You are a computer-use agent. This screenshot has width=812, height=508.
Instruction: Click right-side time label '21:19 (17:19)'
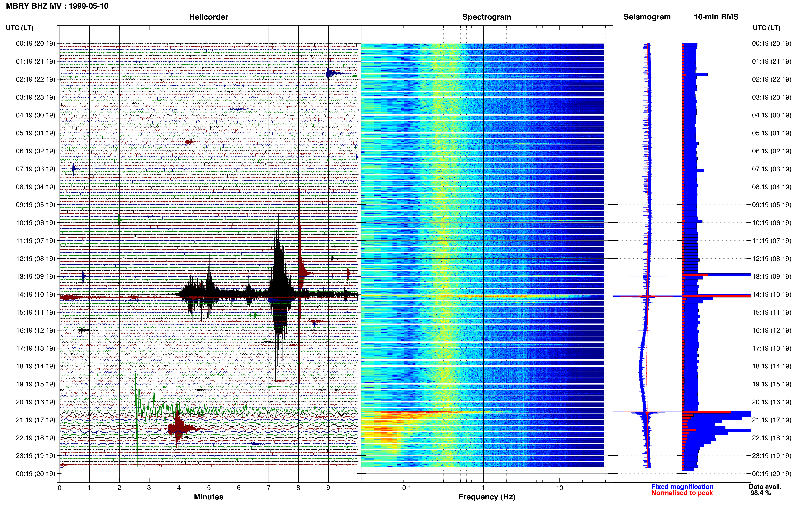pos(772,420)
